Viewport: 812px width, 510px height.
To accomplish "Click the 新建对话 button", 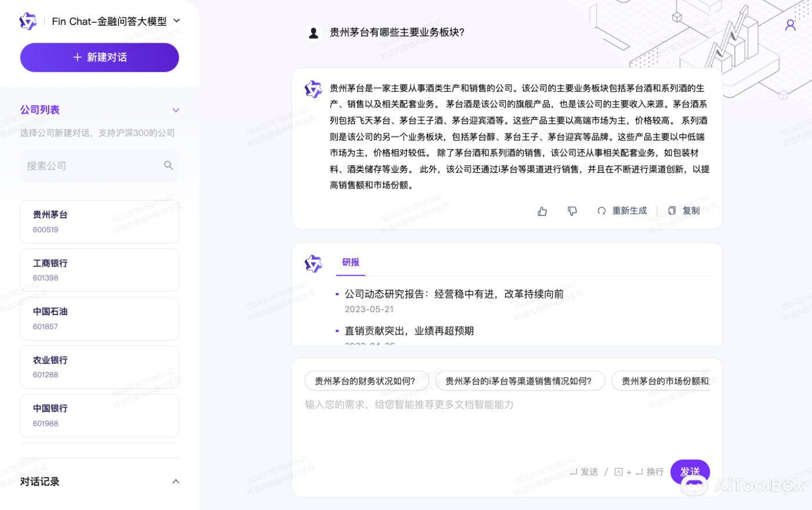I will [99, 57].
